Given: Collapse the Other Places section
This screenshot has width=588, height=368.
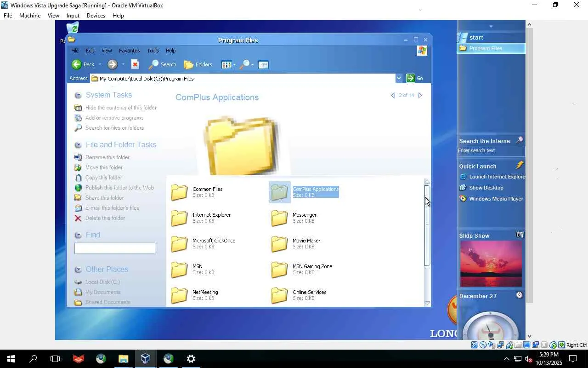Looking at the screenshot, I should 78,270.
